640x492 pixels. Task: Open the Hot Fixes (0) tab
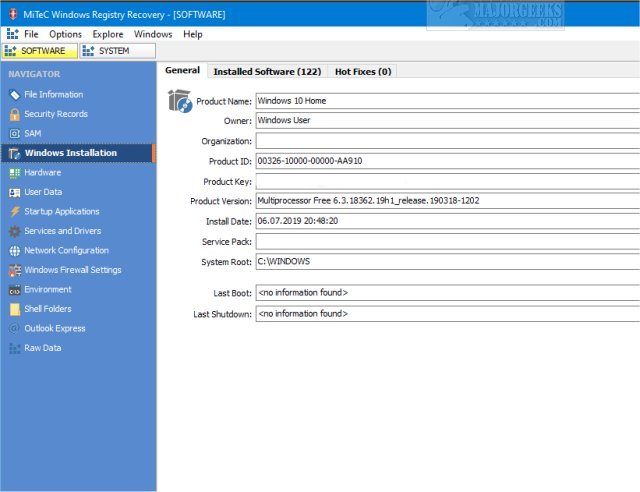click(363, 71)
